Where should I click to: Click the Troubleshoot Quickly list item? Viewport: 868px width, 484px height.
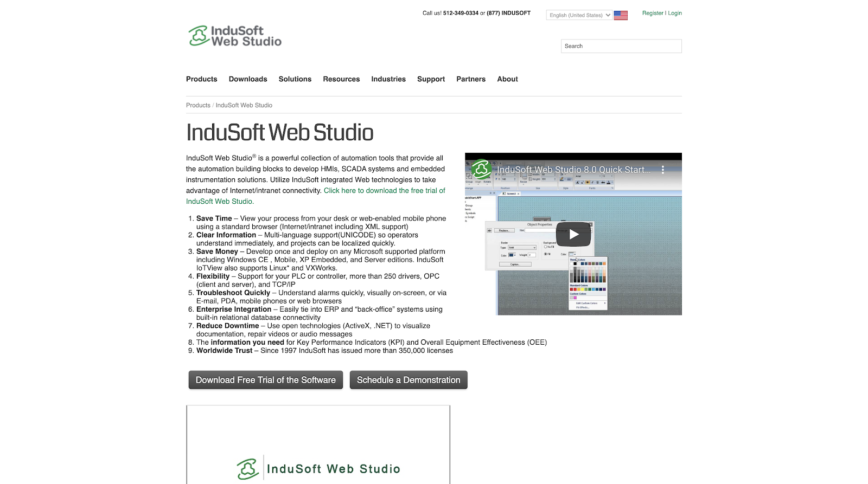tap(321, 296)
